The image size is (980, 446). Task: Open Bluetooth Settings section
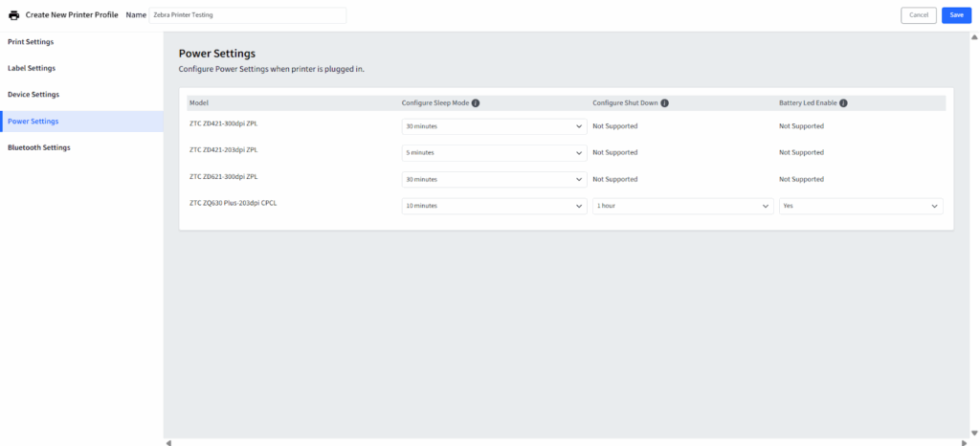[x=38, y=147]
